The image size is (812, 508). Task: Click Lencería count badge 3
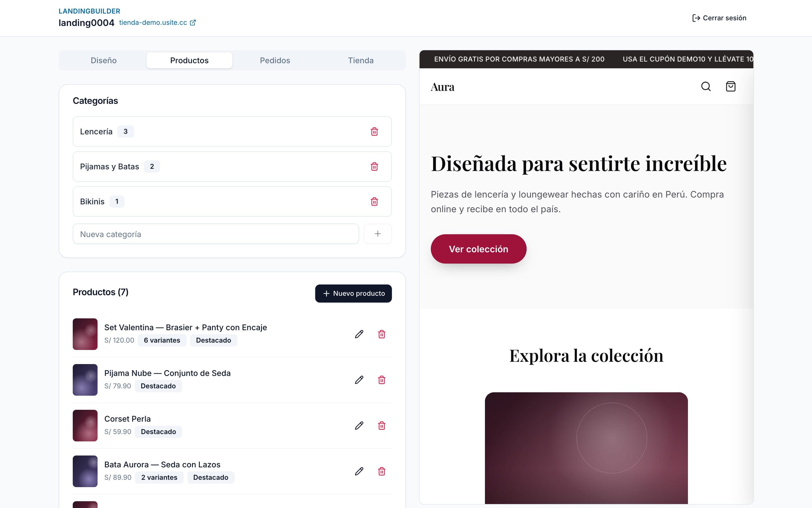point(125,131)
